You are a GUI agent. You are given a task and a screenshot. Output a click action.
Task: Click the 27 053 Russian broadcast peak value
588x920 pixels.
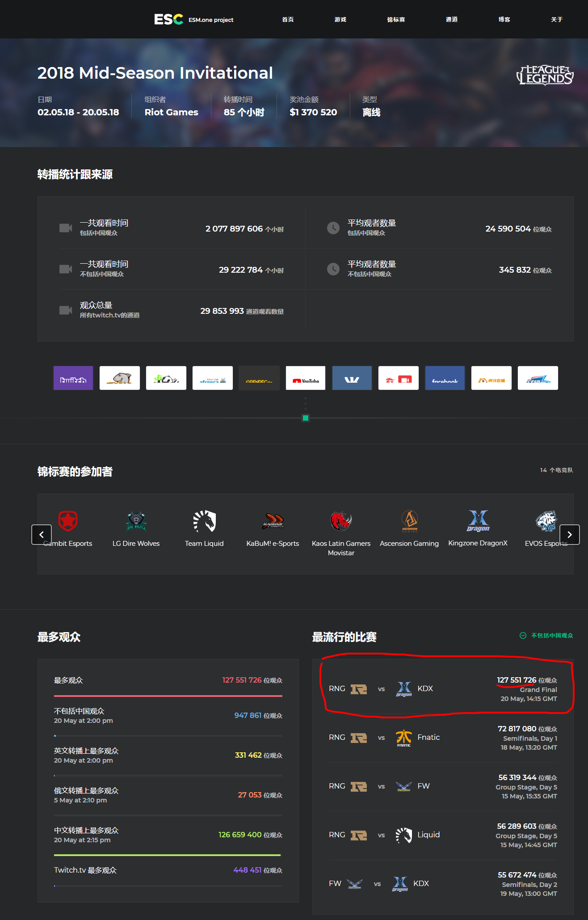(x=250, y=795)
